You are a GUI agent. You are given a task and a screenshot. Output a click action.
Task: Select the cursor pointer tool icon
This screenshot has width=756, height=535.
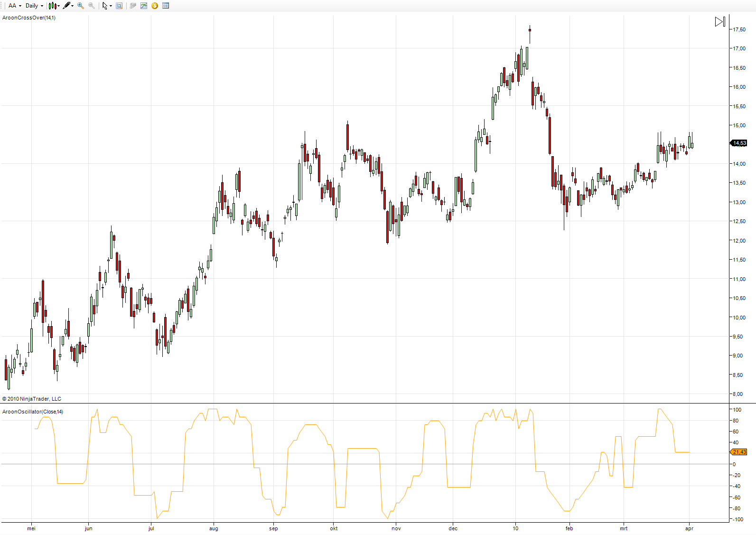[105, 6]
